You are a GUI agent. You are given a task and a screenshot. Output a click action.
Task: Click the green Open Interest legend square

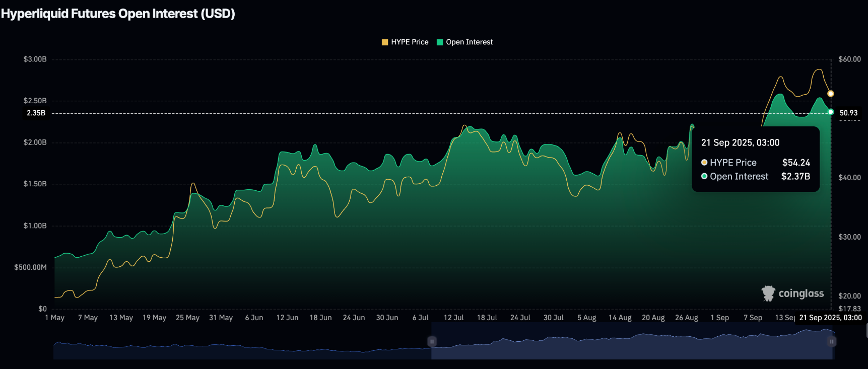coord(440,42)
